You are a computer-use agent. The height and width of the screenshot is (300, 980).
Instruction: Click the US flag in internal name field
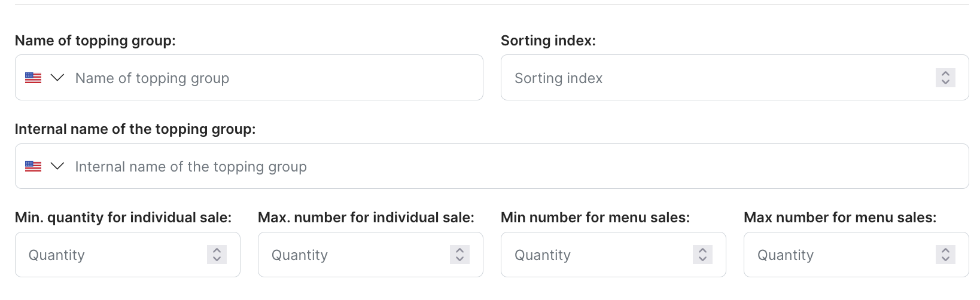point(33,166)
